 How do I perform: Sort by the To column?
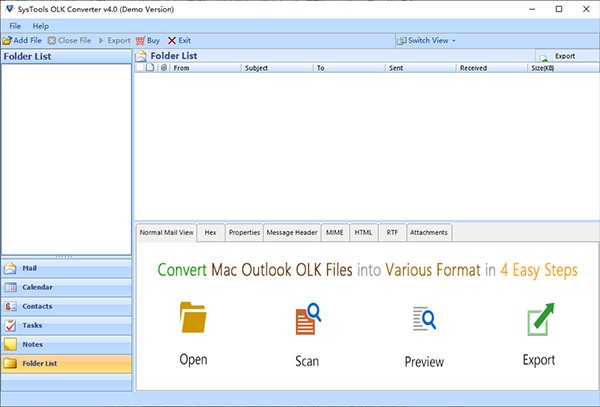coord(349,68)
